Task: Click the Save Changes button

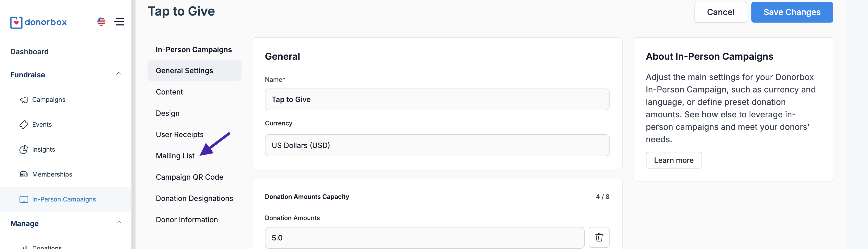Action: coord(791,12)
